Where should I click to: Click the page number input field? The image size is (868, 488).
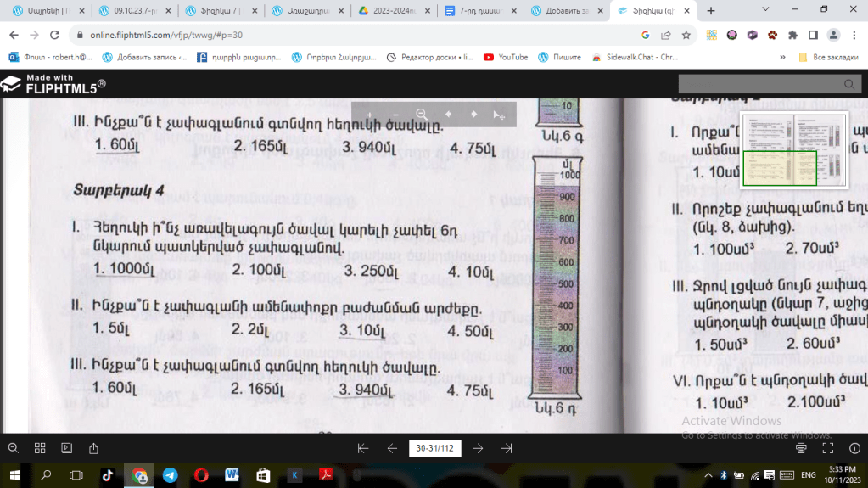[434, 448]
